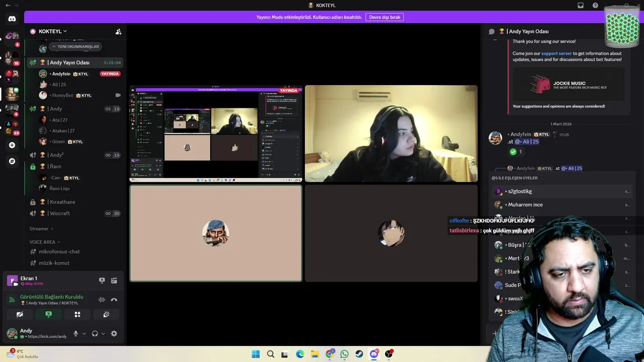Join the | Andy voice channel
Viewport: 644px width, 362px height.
(x=74, y=109)
